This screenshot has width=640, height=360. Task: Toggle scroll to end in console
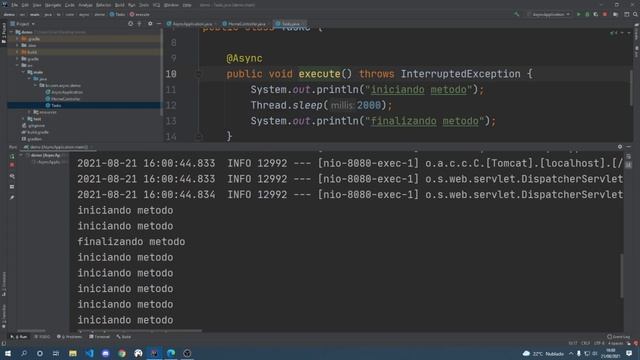tap(629, 165)
